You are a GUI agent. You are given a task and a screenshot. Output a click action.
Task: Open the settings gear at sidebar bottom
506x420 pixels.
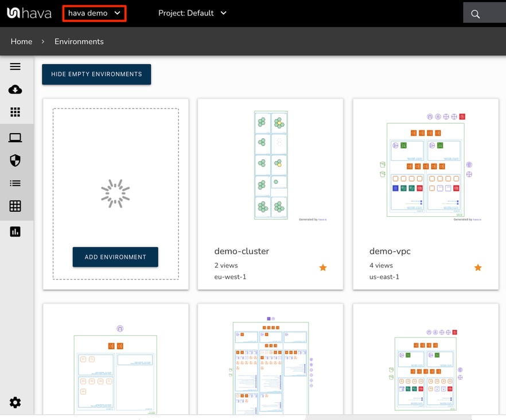[x=15, y=402]
